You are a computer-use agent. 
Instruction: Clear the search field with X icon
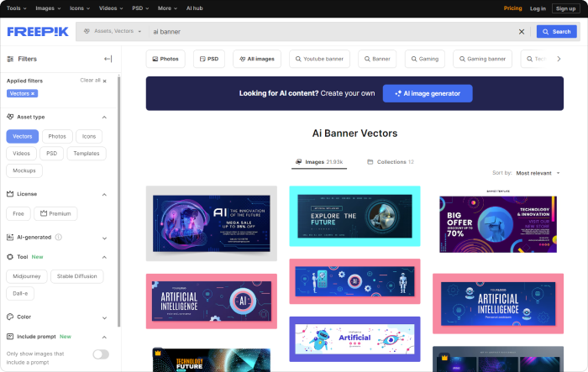click(x=522, y=32)
